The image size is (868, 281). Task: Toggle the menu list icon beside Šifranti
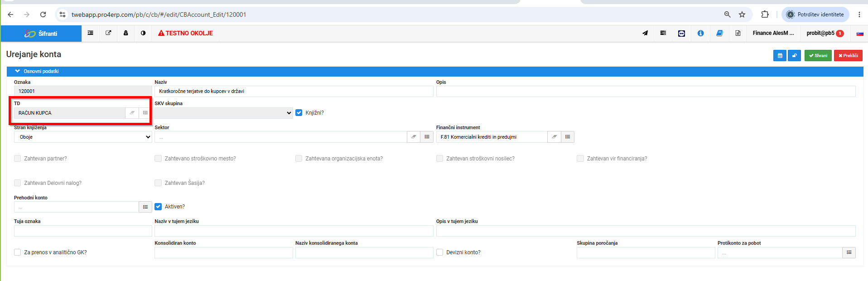point(91,33)
